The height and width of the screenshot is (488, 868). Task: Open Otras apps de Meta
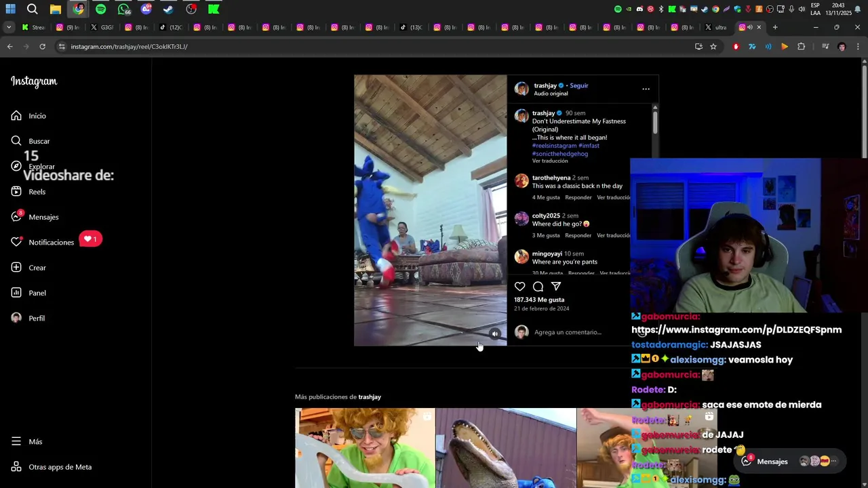pos(51,467)
